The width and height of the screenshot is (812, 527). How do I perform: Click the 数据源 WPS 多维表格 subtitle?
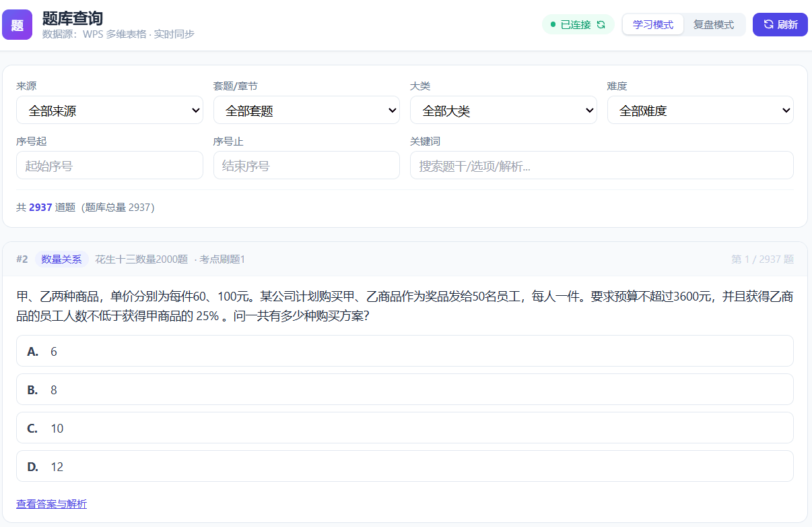click(119, 34)
